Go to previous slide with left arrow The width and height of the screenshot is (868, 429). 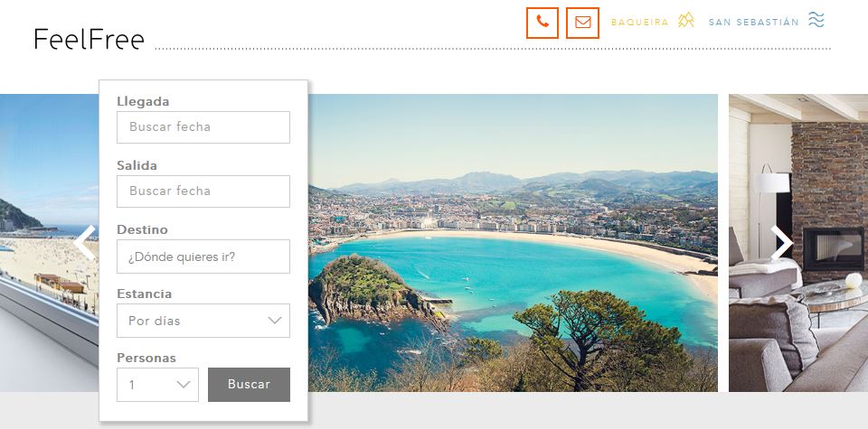(x=84, y=242)
